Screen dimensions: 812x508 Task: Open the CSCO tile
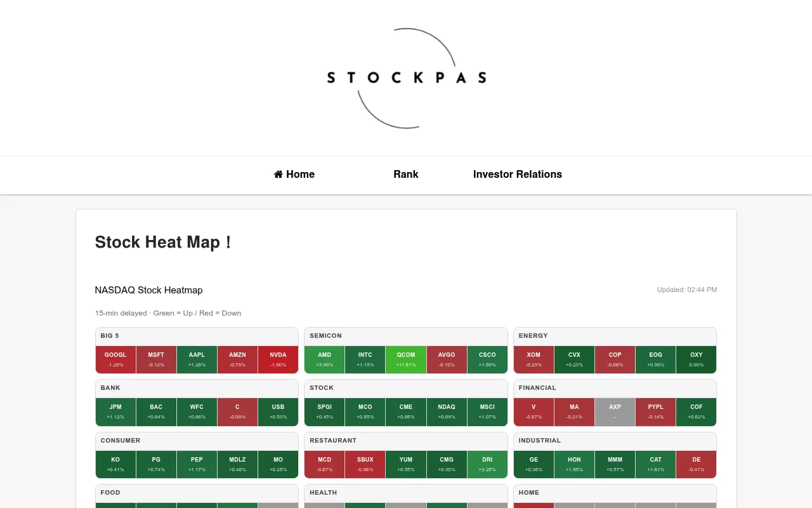tap(487, 359)
